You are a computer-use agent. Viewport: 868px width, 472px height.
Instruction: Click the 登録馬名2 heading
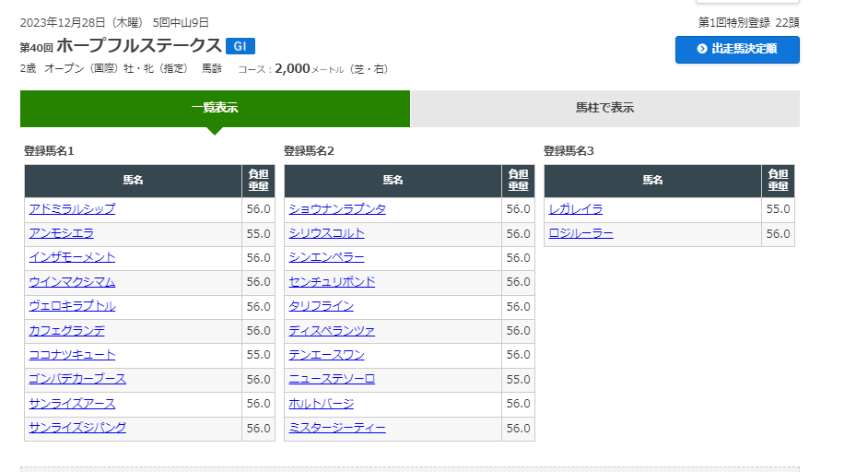(x=309, y=150)
